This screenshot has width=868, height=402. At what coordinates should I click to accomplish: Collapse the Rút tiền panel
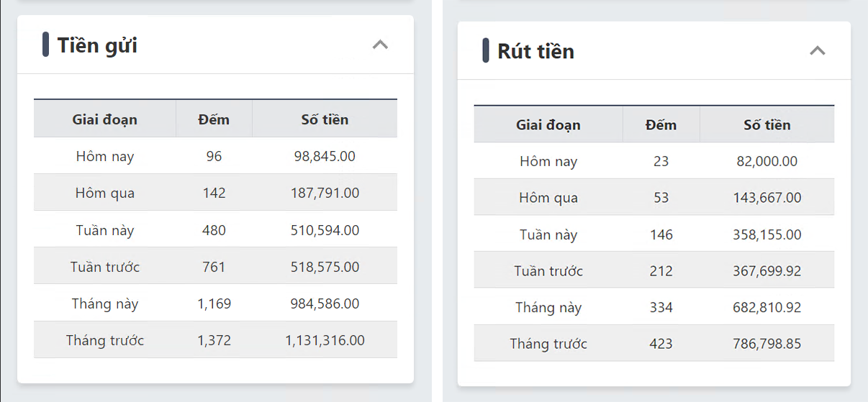817,50
